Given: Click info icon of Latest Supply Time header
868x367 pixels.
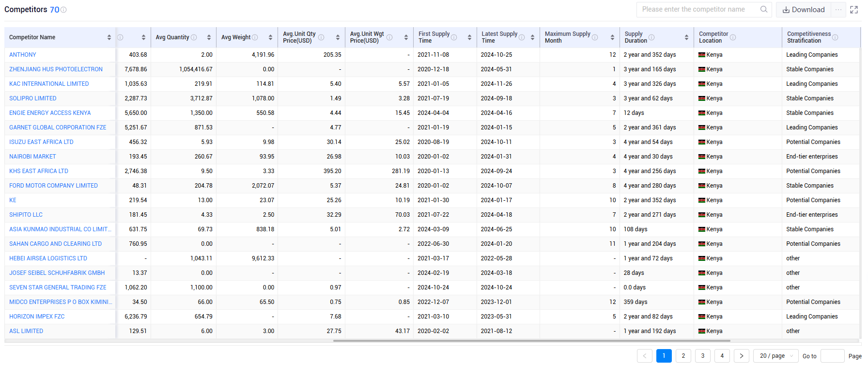Looking at the screenshot, I should pyautogui.click(x=522, y=37).
